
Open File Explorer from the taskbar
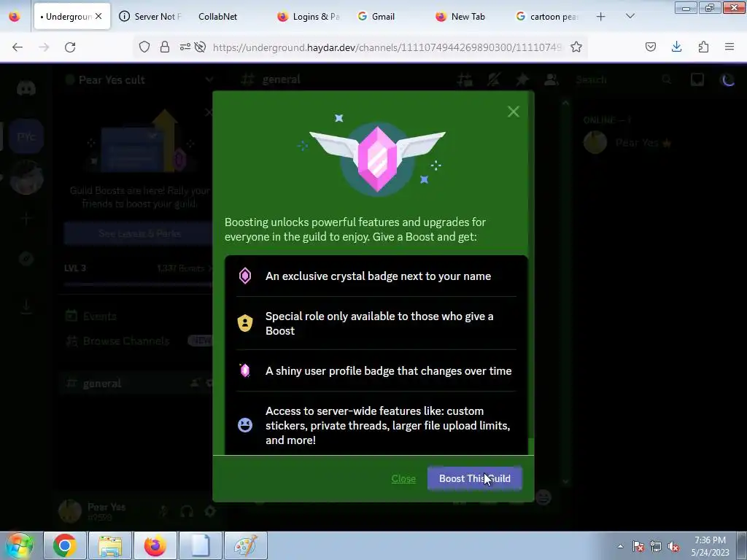110,545
